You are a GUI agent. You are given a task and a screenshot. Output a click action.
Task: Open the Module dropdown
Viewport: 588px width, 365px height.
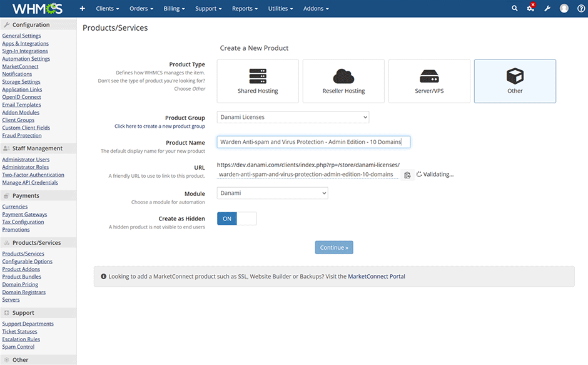pos(272,193)
